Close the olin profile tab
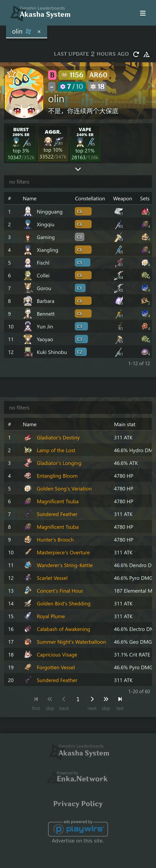This screenshot has height=868, width=156. pos(39,32)
